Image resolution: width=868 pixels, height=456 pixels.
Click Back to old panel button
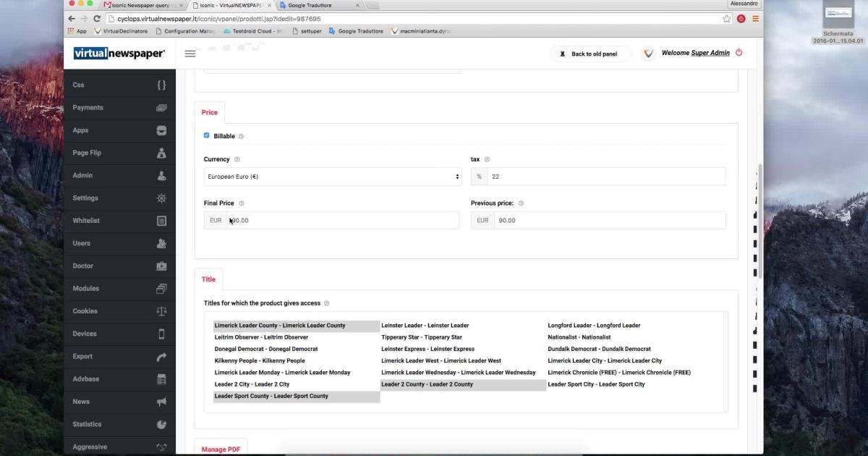(590, 54)
